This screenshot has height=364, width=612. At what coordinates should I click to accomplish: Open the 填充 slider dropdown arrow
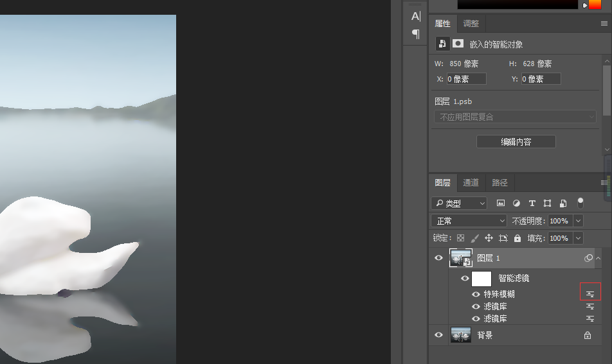pos(578,238)
